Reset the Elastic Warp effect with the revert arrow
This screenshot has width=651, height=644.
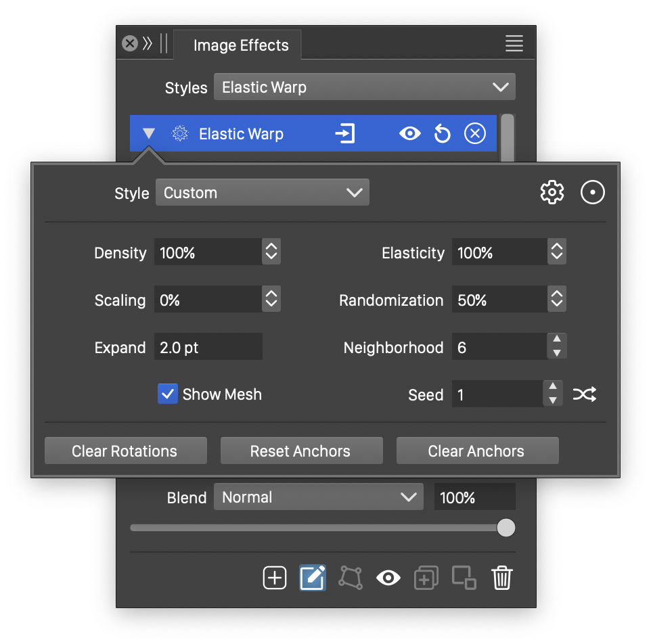click(443, 134)
